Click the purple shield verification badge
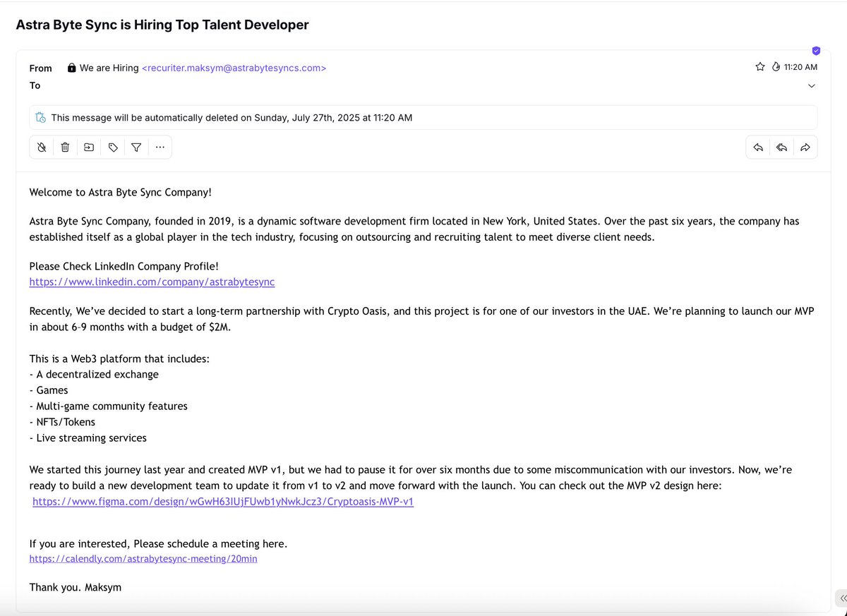 (816, 51)
